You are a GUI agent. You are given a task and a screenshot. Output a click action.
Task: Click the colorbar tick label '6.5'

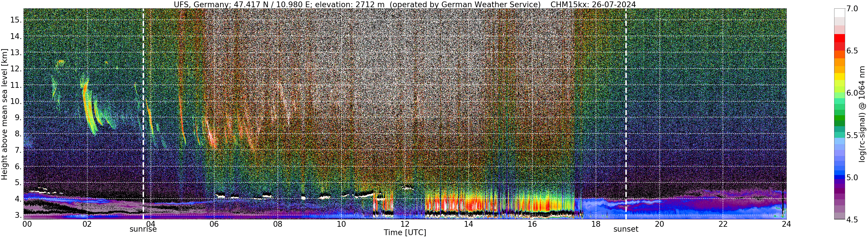click(x=852, y=51)
